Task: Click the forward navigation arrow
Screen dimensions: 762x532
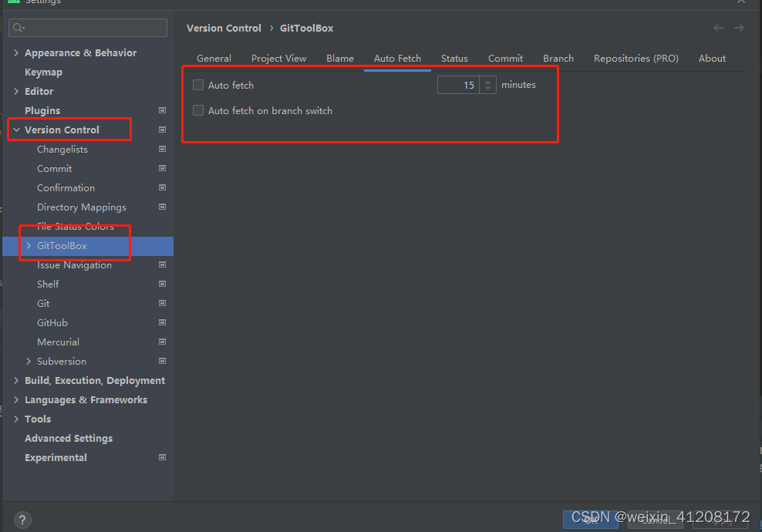Action: click(x=738, y=28)
